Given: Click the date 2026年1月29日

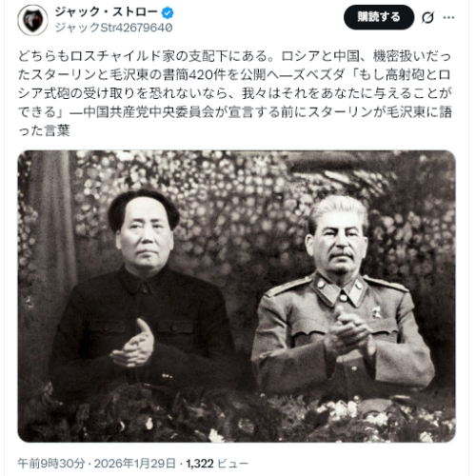Looking at the screenshot, I should click(x=135, y=464).
